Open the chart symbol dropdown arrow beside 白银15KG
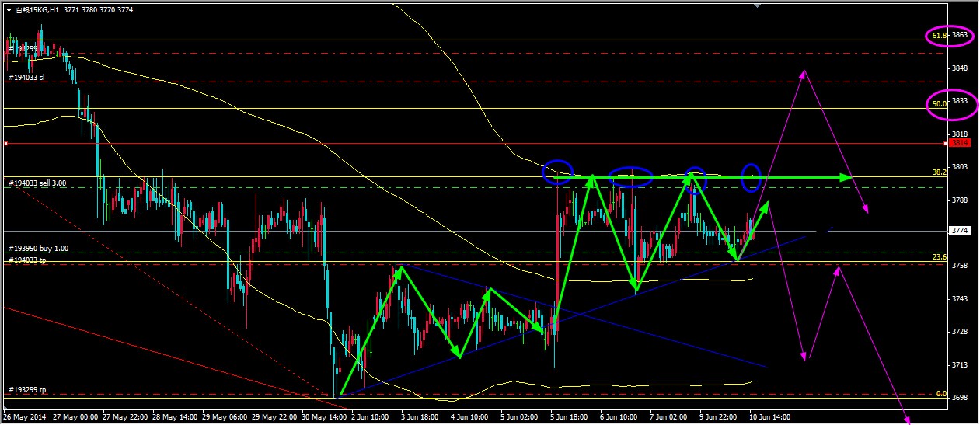 pyautogui.click(x=9, y=9)
